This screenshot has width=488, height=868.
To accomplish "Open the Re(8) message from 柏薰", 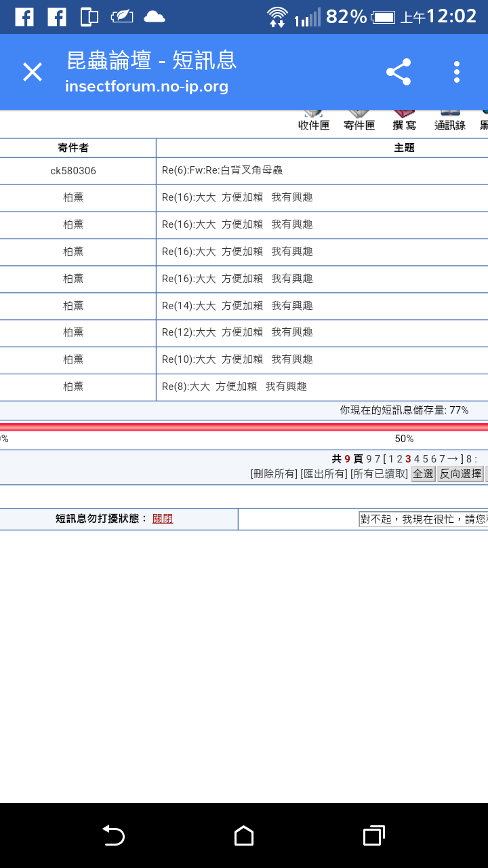I will click(x=234, y=387).
